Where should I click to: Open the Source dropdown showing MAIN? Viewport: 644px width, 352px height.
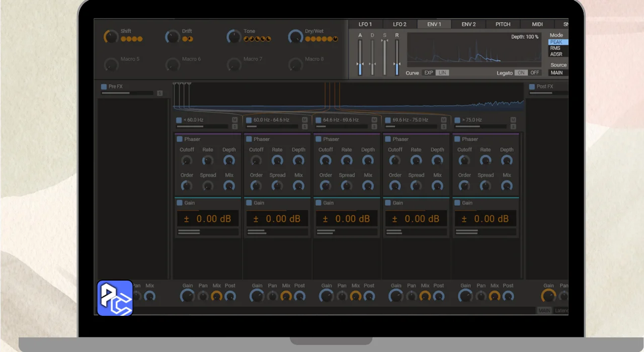557,73
